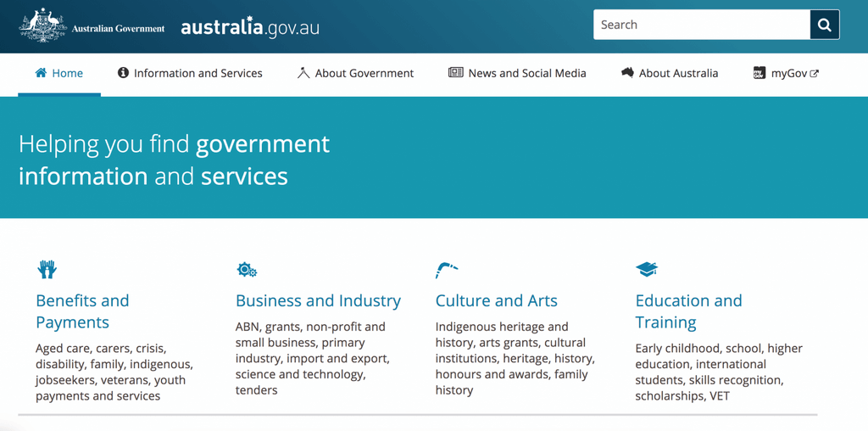The height and width of the screenshot is (431, 868).
Task: Open the Home tab
Action: 59,73
